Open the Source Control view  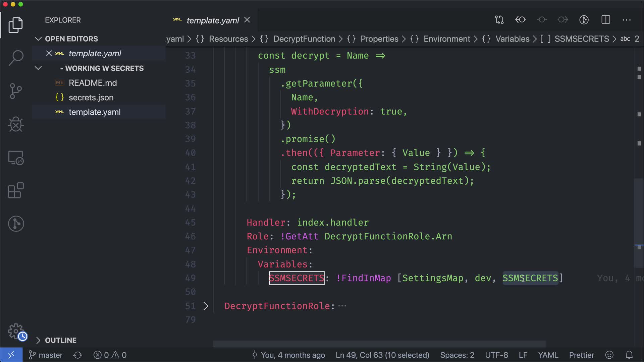click(x=16, y=91)
